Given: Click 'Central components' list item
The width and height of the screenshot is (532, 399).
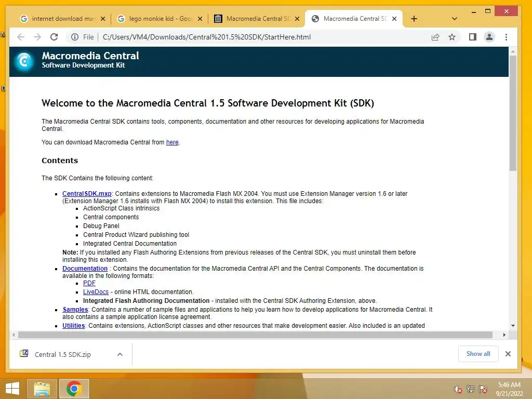Looking at the screenshot, I should coord(111,217).
